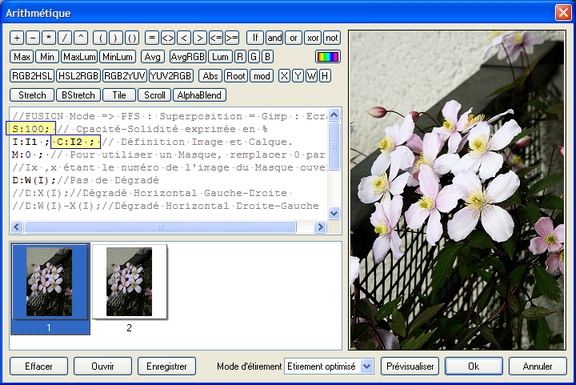The height and width of the screenshot is (385, 576).
Task: Insert the MaxLum function
Action: pyautogui.click(x=79, y=57)
